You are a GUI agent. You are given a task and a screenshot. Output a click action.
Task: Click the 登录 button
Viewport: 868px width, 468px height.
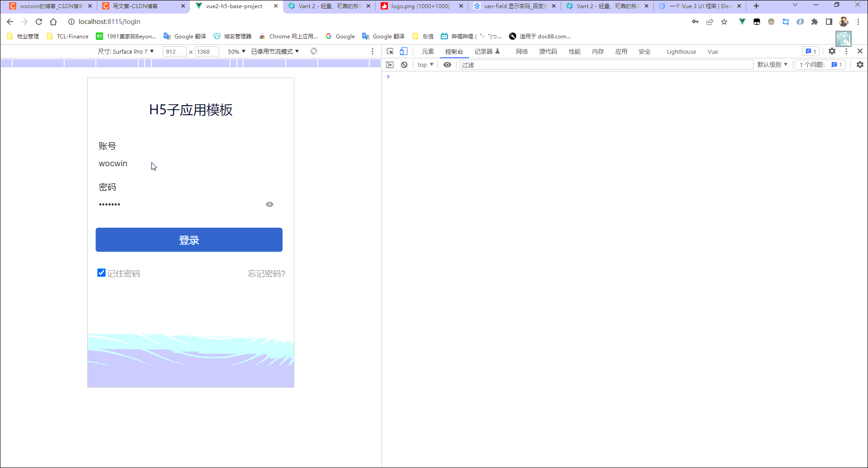(189, 239)
